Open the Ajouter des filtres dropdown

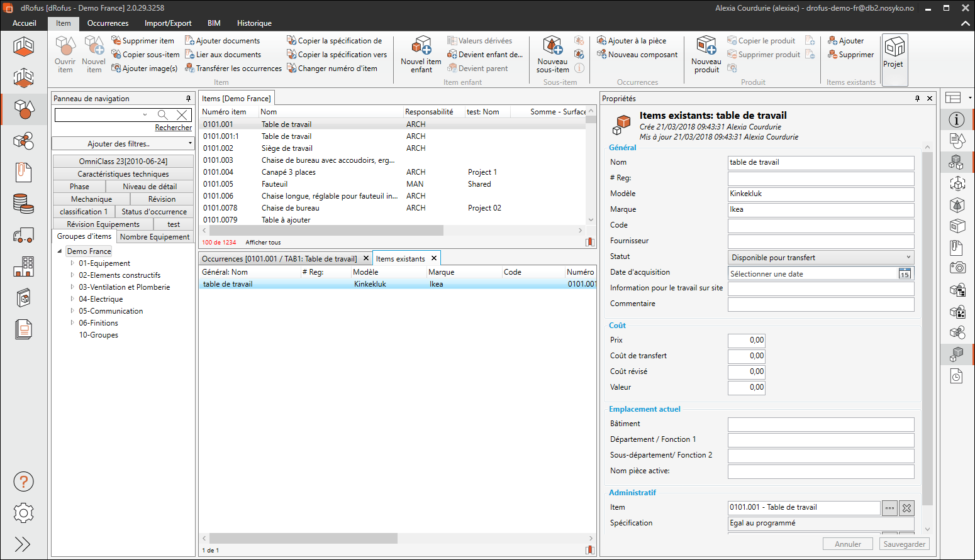click(123, 144)
